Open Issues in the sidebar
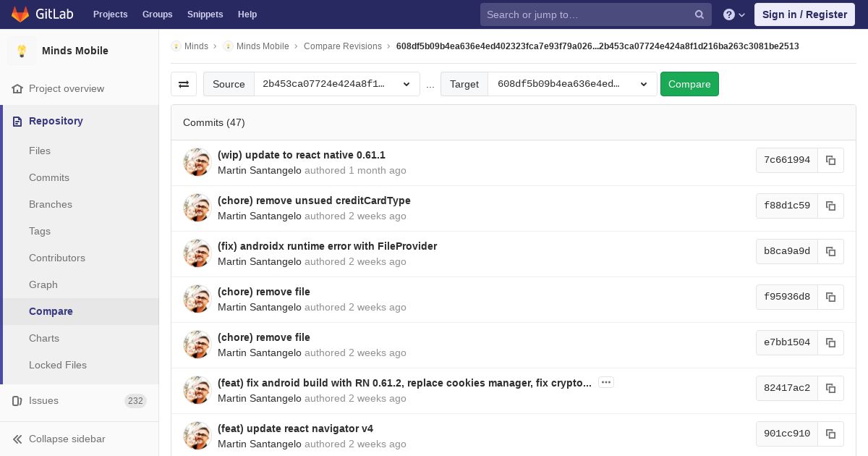The width and height of the screenshot is (868, 456). 43,400
